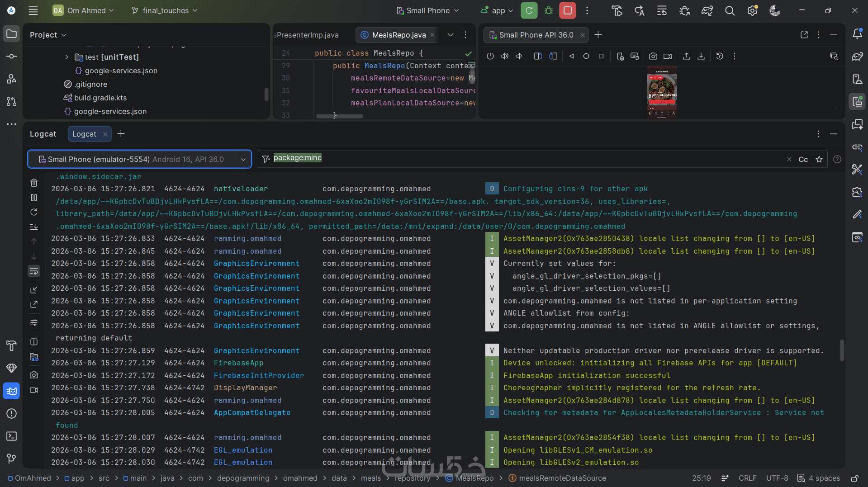Toggle scroll to end of logcat

34,227
